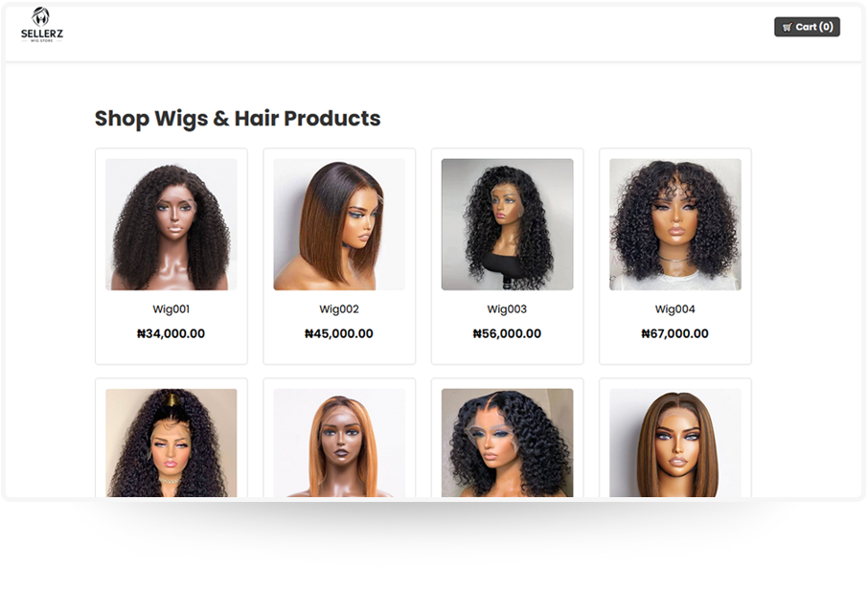Open the Wig001 product image
The width and height of the screenshot is (868, 592).
[x=171, y=224]
